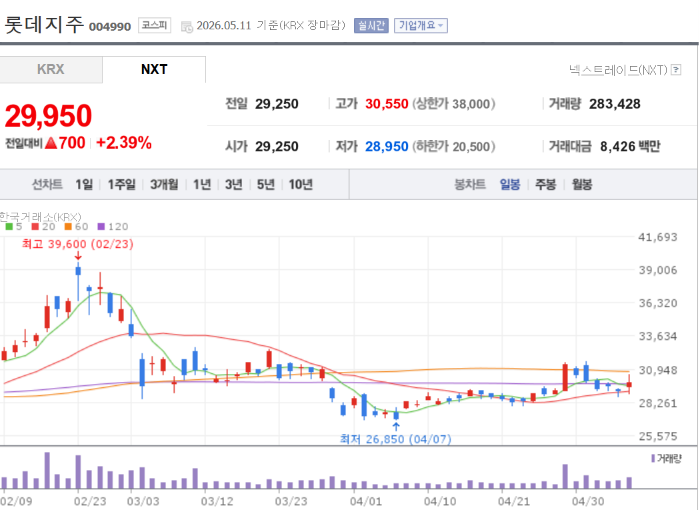
Task: Click the purple 120-day moving average swatch
Action: (x=101, y=227)
